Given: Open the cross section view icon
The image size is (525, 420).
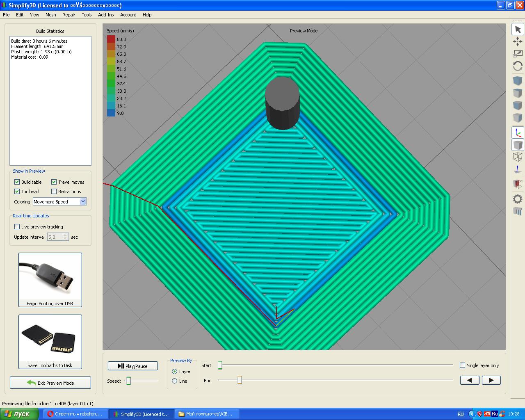Looking at the screenshot, I should [518, 183].
